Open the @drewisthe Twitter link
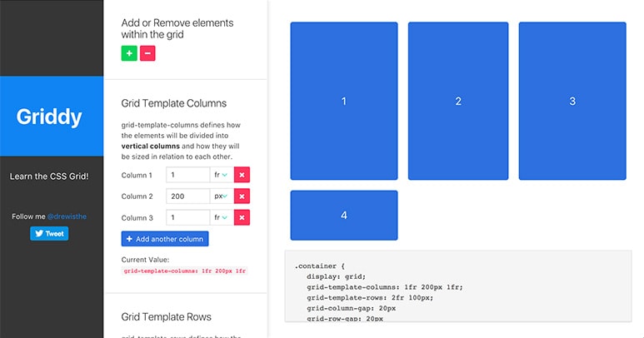 pos(67,216)
